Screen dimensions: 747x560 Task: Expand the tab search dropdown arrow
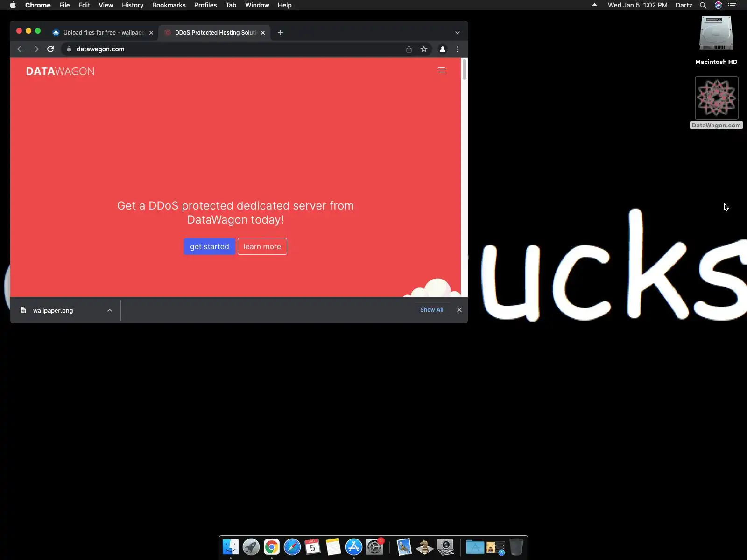[458, 33]
